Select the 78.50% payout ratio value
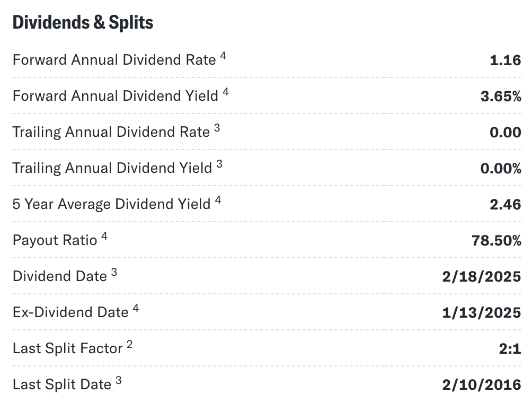The image size is (532, 402). point(496,241)
